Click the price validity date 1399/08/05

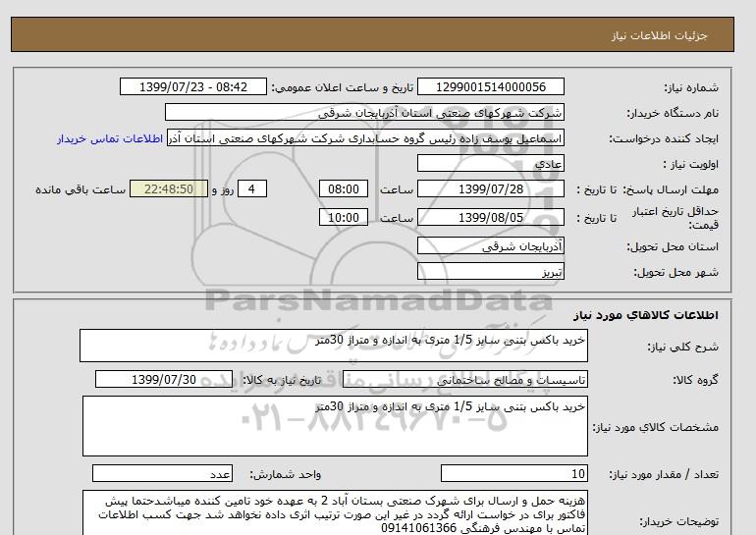point(490,217)
